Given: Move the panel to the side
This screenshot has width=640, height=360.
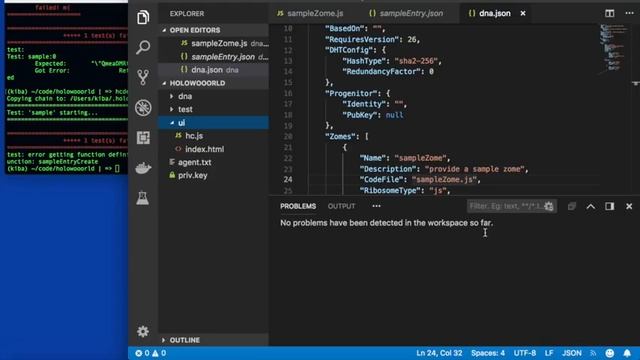Looking at the screenshot, I should pos(609,207).
